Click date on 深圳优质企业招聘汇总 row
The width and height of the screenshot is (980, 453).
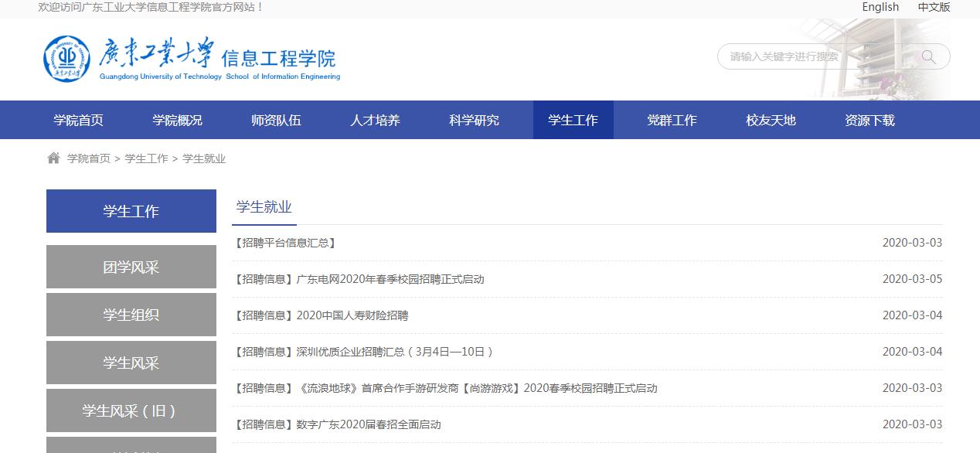pyautogui.click(x=912, y=352)
